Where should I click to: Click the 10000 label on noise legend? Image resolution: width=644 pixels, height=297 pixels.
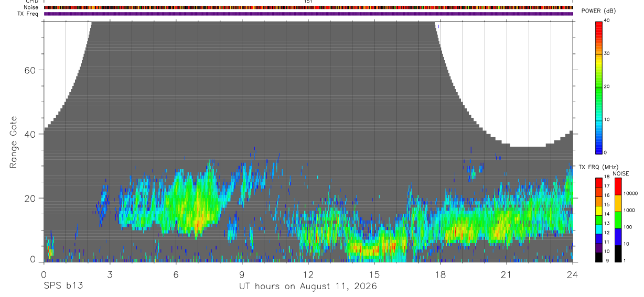pyautogui.click(x=631, y=193)
